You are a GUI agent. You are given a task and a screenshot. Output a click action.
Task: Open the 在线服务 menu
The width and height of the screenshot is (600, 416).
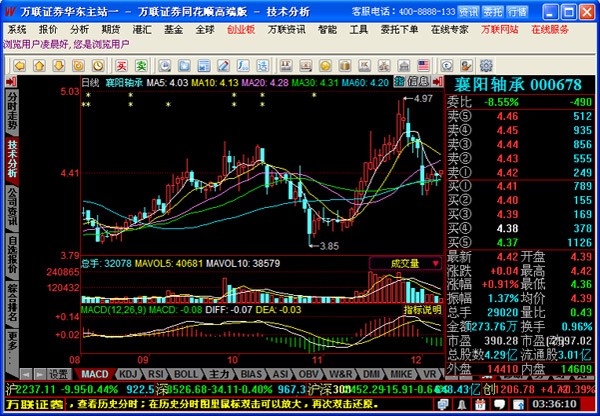point(550,30)
